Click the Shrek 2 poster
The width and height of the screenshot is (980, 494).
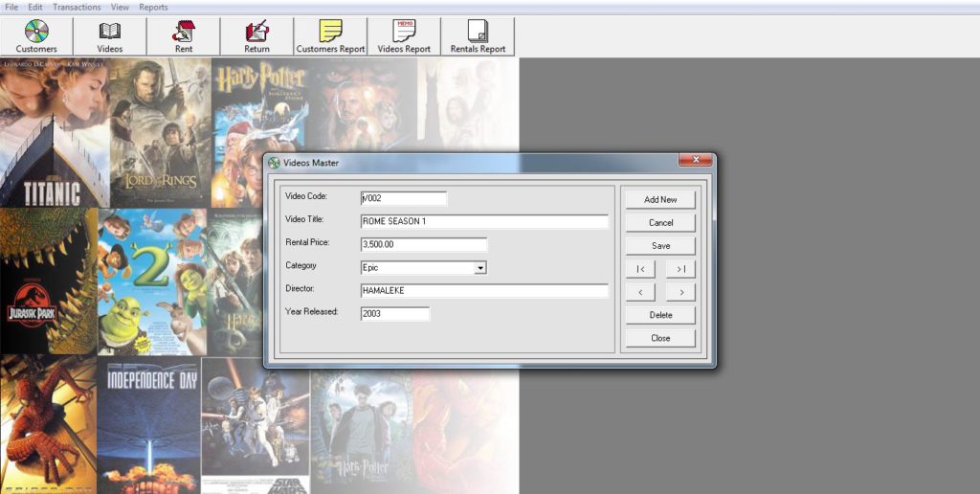(x=152, y=281)
